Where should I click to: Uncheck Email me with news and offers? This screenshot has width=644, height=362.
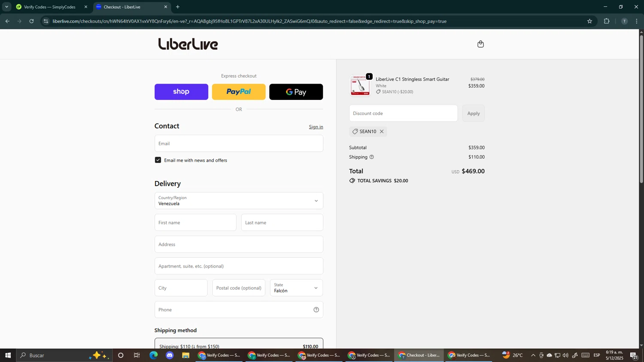pyautogui.click(x=158, y=160)
